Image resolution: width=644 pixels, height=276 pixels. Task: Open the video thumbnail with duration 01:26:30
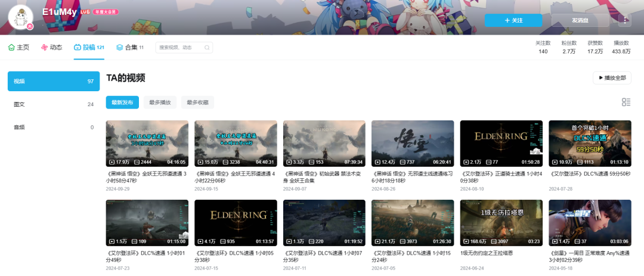point(413,223)
